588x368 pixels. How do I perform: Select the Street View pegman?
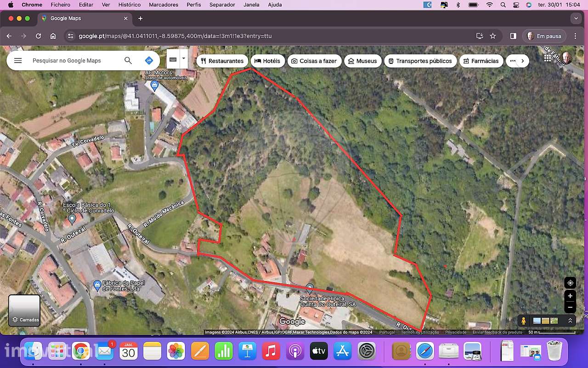point(523,321)
